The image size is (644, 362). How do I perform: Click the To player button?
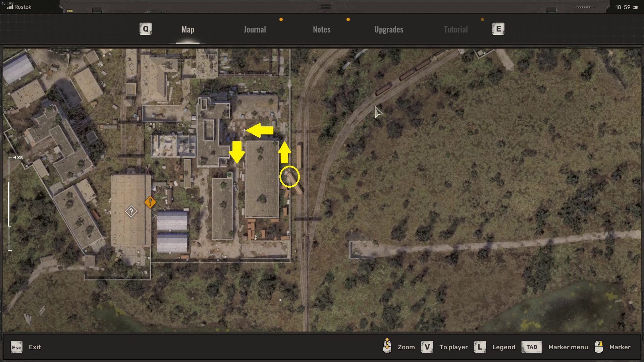click(453, 347)
